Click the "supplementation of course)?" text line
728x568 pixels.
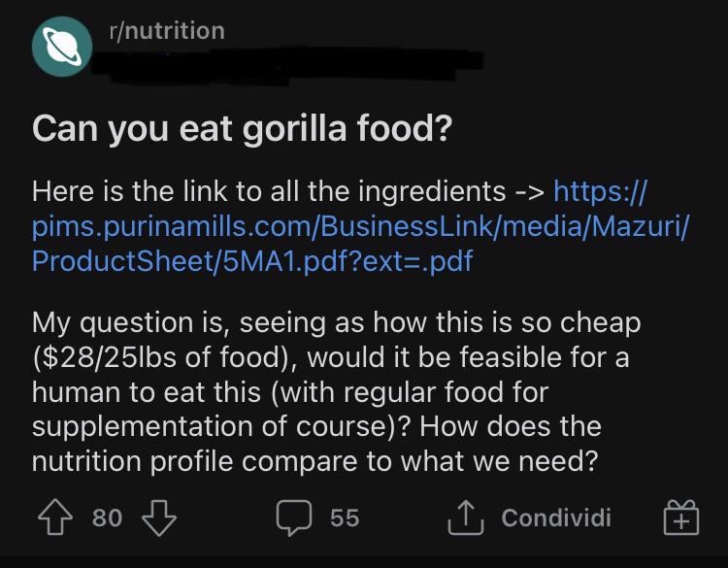(x=221, y=427)
